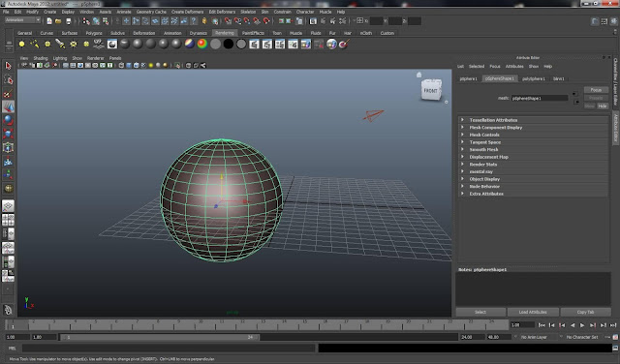Click the Open Scene folder icon
Image resolution: width=620 pixels, height=364 pixels.
coord(58,21)
